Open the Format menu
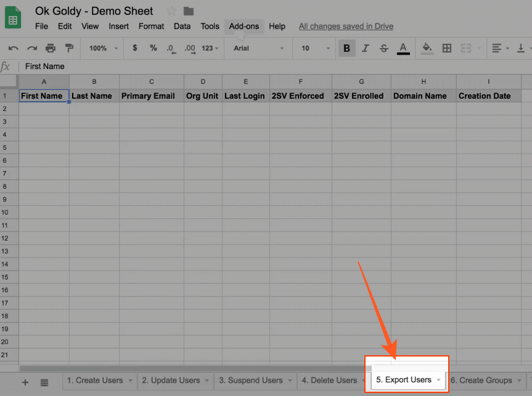532x396 pixels. (x=151, y=26)
